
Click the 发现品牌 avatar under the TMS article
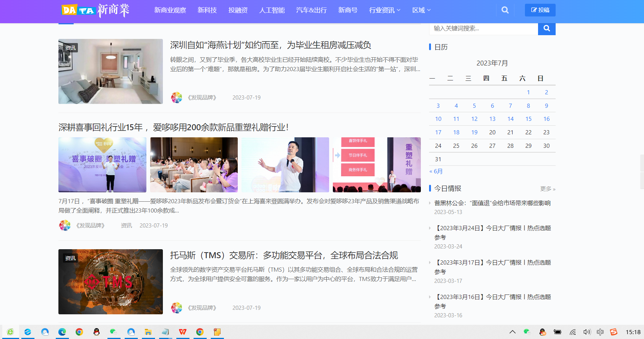tap(176, 308)
